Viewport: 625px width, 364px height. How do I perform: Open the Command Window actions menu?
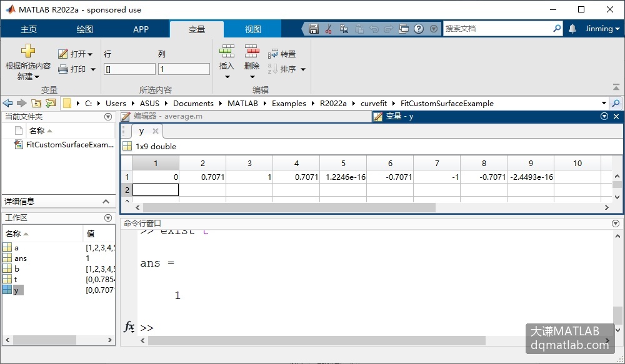click(616, 224)
